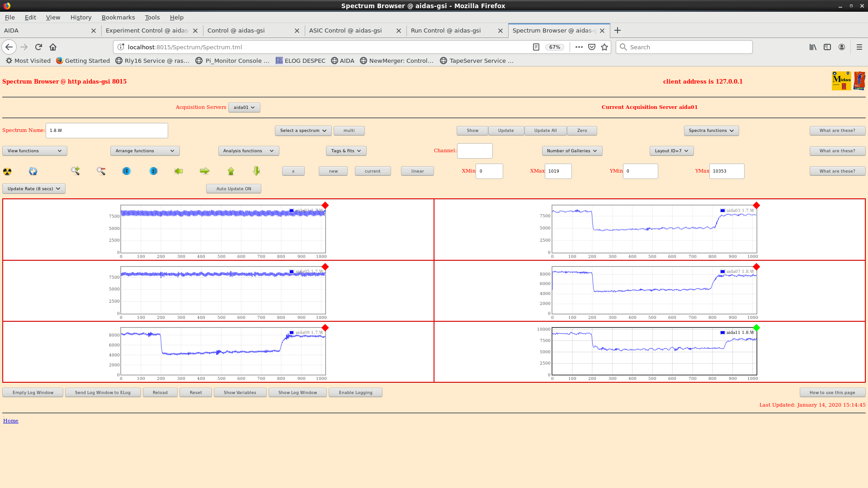This screenshot has height=488, width=868.
Task: Click the green up arrow icon
Action: click(231, 171)
